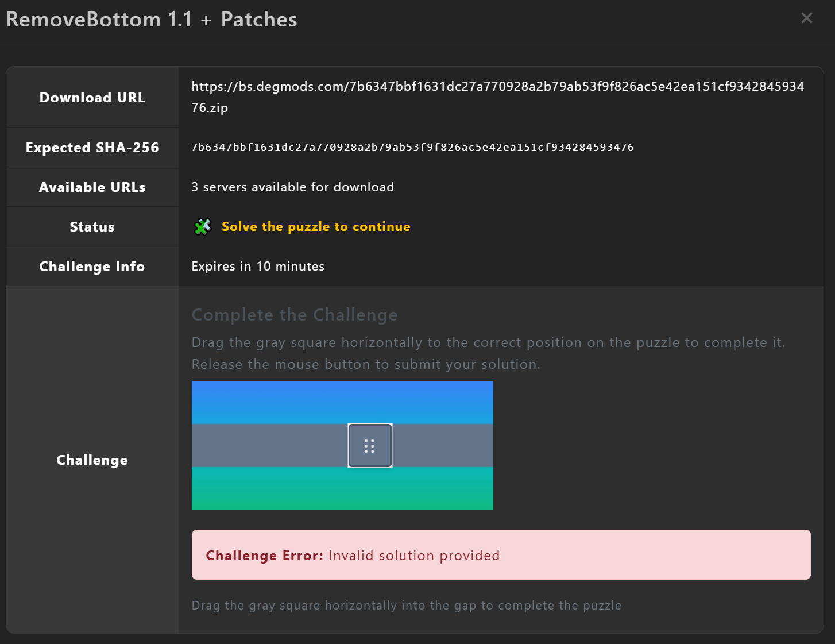This screenshot has height=644, width=835.
Task: Click the blue top band of the puzzle
Action: click(x=342, y=402)
